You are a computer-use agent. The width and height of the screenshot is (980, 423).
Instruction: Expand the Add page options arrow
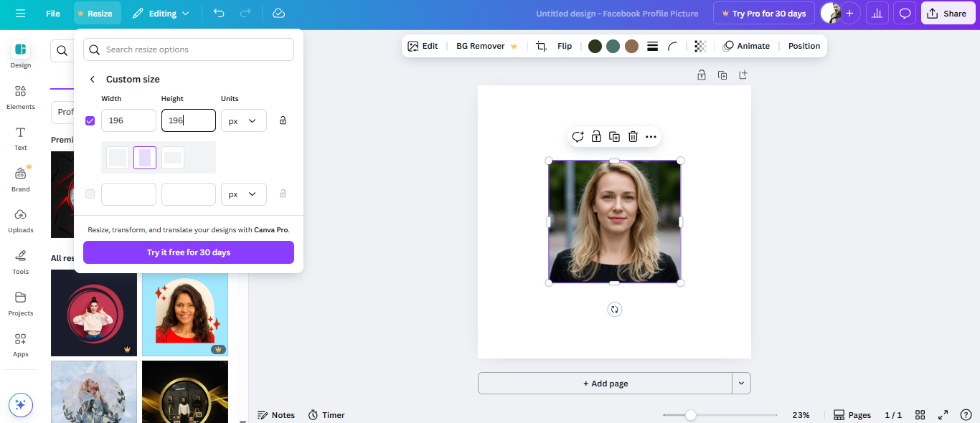pos(741,384)
